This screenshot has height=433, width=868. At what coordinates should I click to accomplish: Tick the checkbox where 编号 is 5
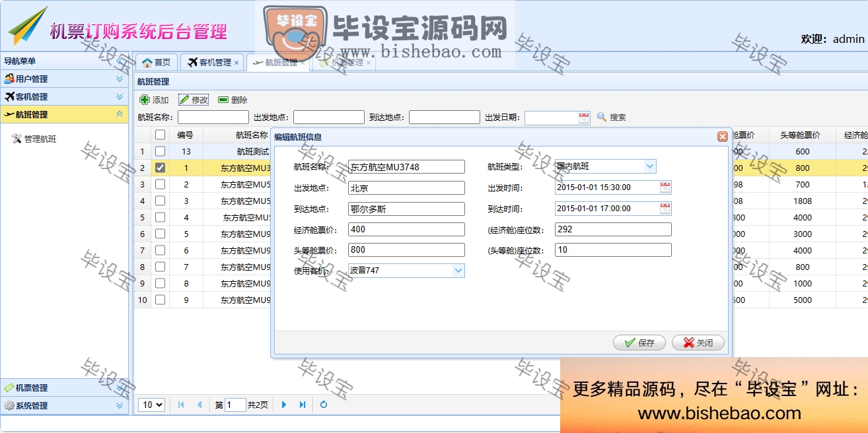(x=160, y=234)
